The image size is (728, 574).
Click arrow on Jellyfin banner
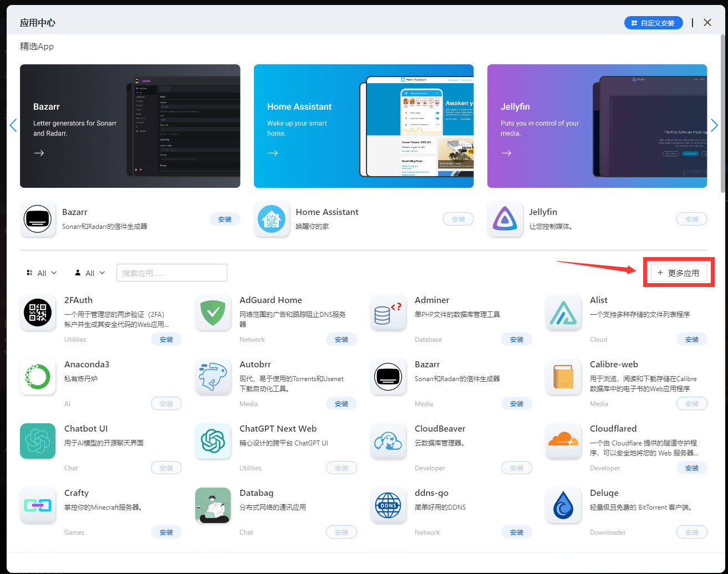click(506, 153)
